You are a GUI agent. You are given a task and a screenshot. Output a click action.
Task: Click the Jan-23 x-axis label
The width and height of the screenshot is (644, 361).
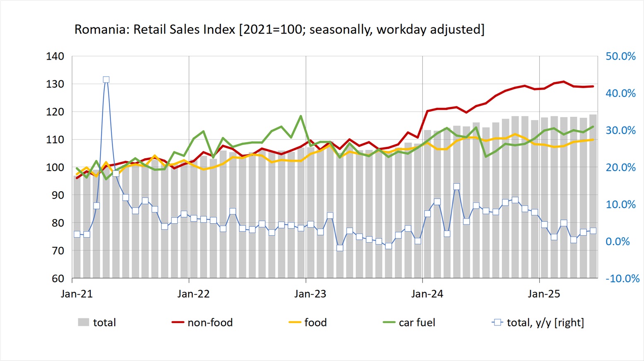(310, 294)
